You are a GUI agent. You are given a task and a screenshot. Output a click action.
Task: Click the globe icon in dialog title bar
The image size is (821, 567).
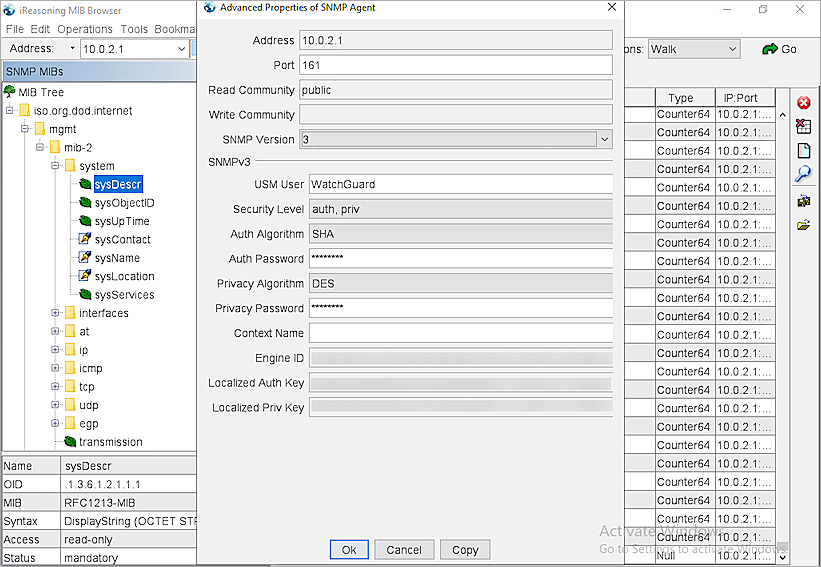coord(210,7)
